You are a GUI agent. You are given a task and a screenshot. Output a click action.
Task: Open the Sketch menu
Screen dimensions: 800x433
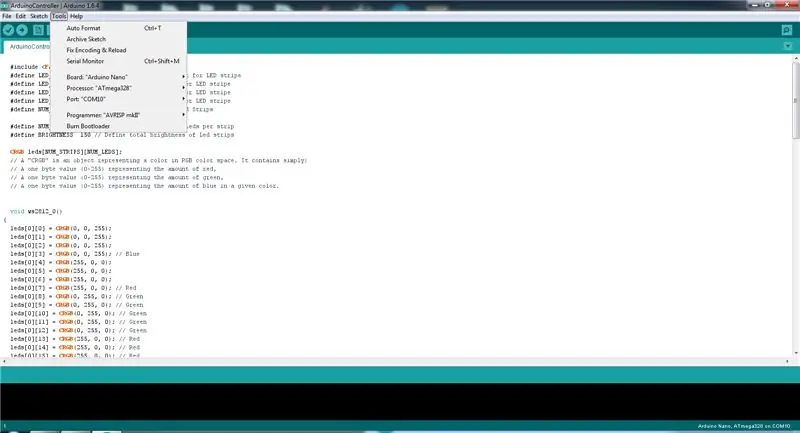coord(39,16)
